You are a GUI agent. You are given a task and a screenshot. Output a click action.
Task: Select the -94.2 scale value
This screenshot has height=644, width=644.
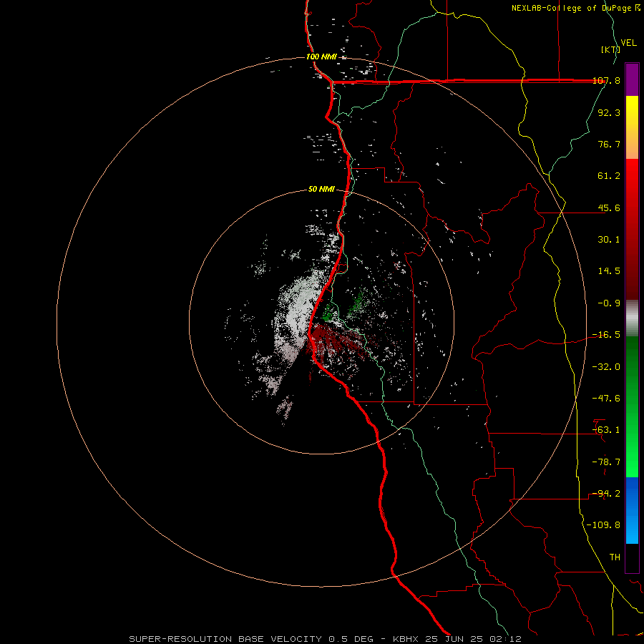[x=606, y=494]
